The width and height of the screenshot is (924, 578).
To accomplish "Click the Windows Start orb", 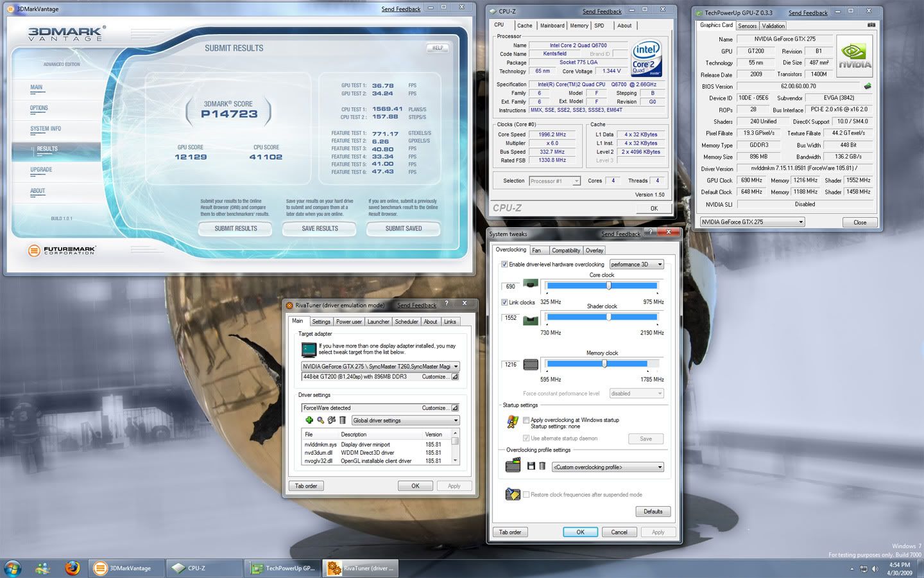I will 13,568.
